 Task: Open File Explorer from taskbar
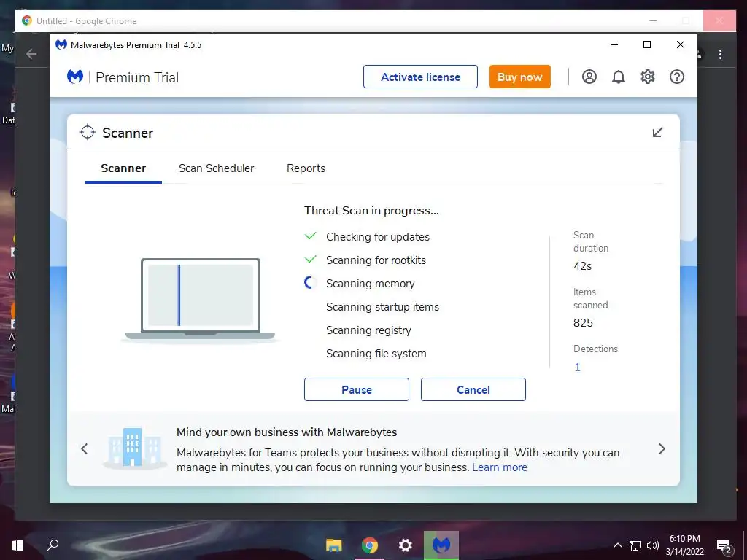click(x=333, y=545)
